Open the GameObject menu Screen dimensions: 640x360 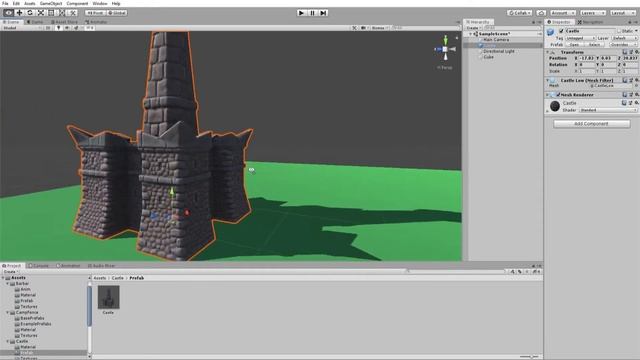51,3
